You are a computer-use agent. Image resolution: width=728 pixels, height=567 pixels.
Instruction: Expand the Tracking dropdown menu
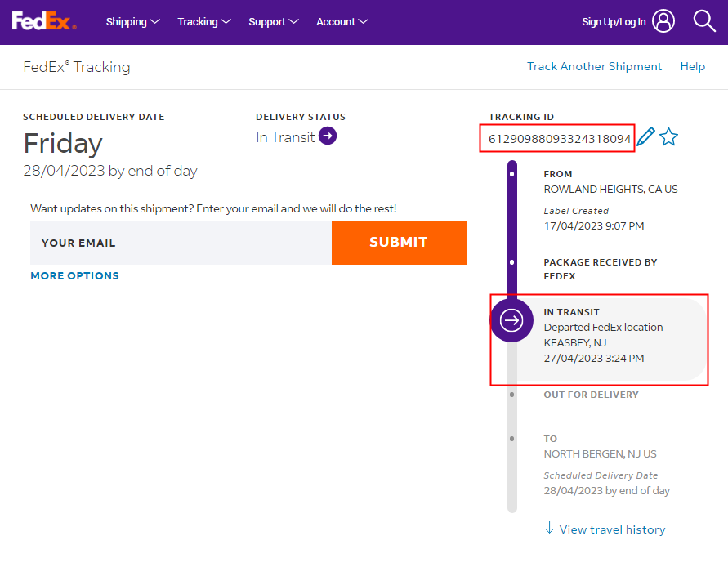pyautogui.click(x=204, y=22)
